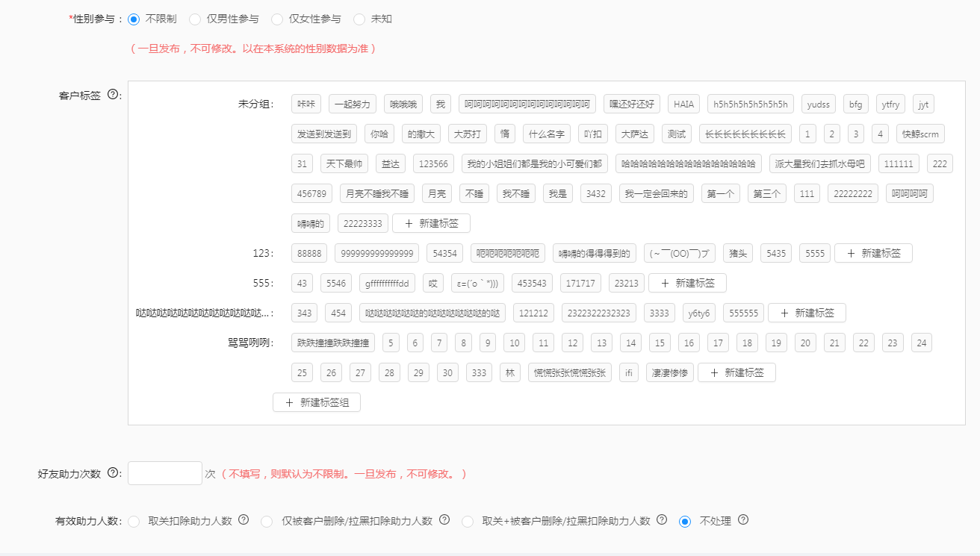Select 仅男性参与 radio option
Image resolution: width=980 pixels, height=556 pixels.
[x=195, y=19]
